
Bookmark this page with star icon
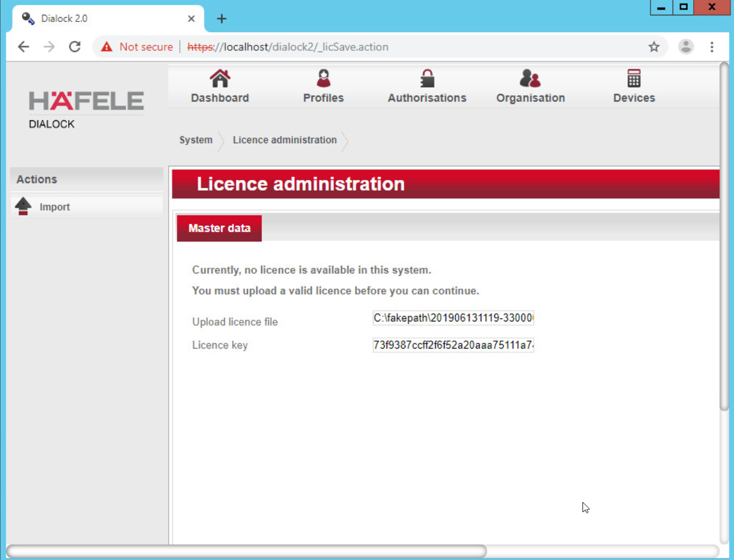(x=653, y=47)
